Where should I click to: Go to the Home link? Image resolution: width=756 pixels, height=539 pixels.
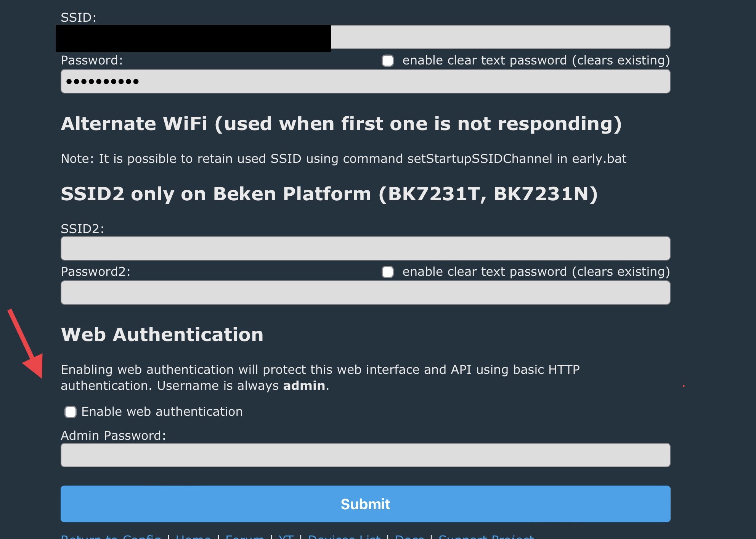click(193, 536)
